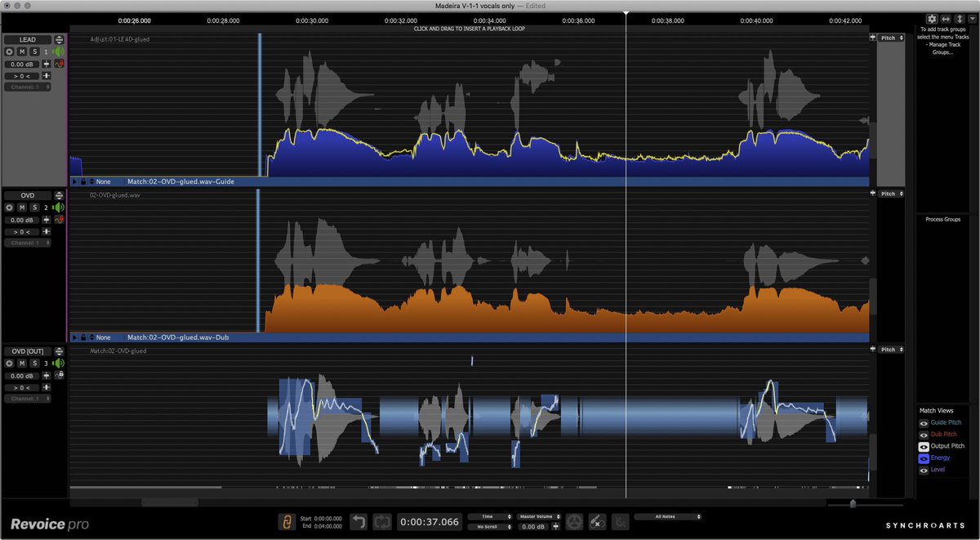The image size is (980, 540).
Task: Click the orange chain-link icon beside Start/End times
Action: point(287,521)
